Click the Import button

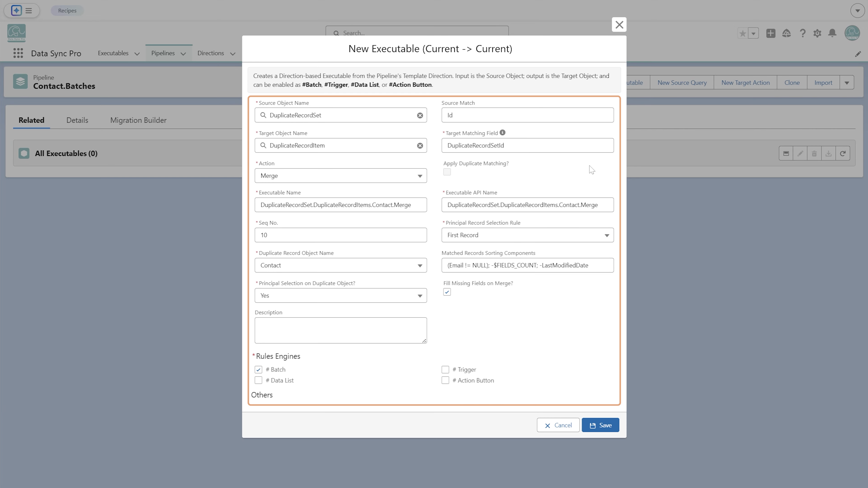pyautogui.click(x=823, y=83)
